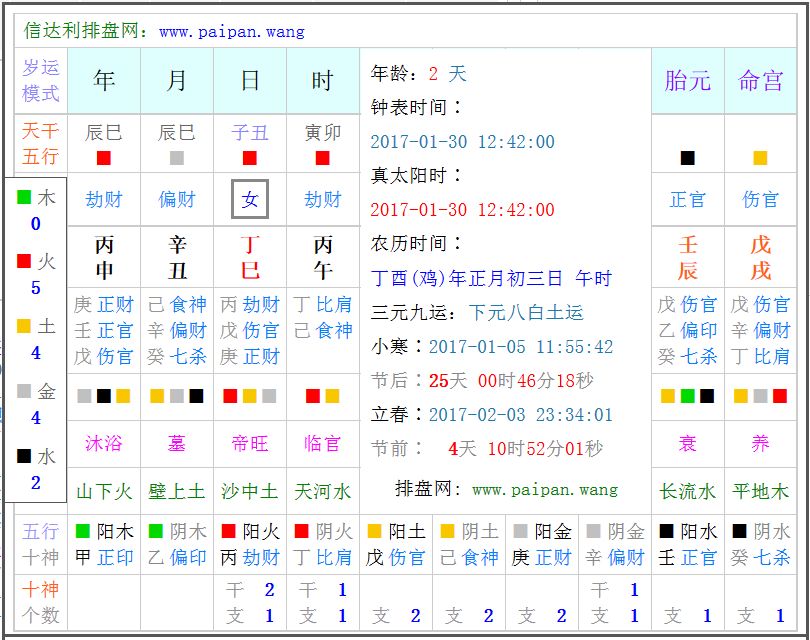Click the black 水 legend square
The image size is (810, 640).
tap(24, 456)
